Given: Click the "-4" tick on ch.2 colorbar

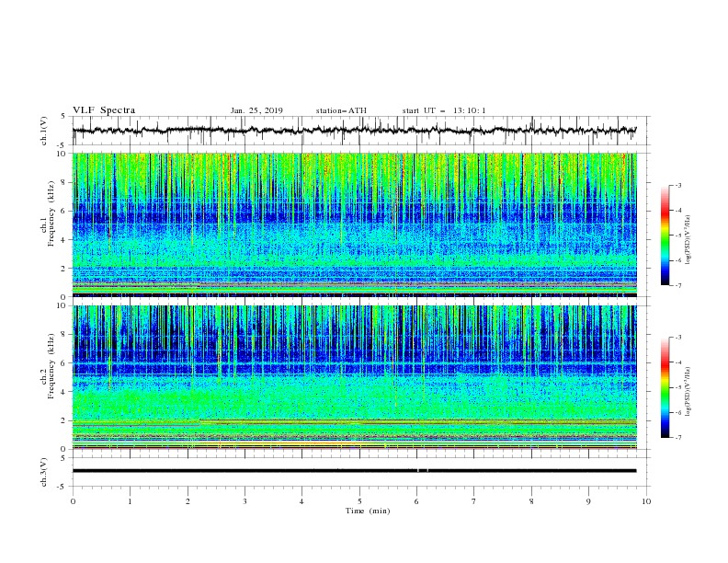Looking at the screenshot, I should click(x=677, y=362).
